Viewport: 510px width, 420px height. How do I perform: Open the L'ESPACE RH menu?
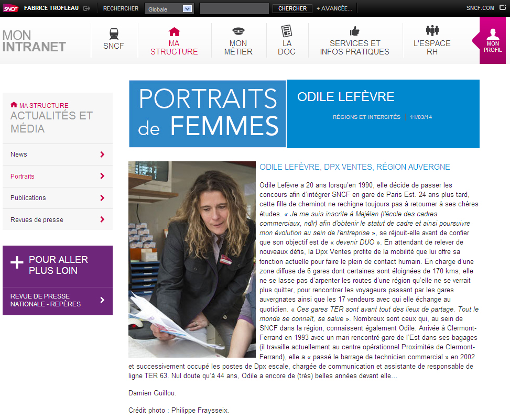(x=432, y=48)
